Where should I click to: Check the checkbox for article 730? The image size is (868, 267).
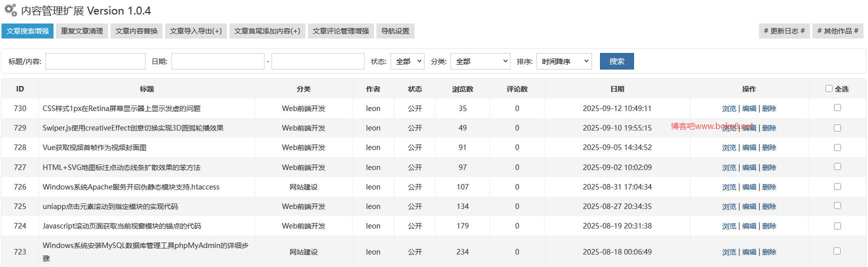(x=837, y=107)
